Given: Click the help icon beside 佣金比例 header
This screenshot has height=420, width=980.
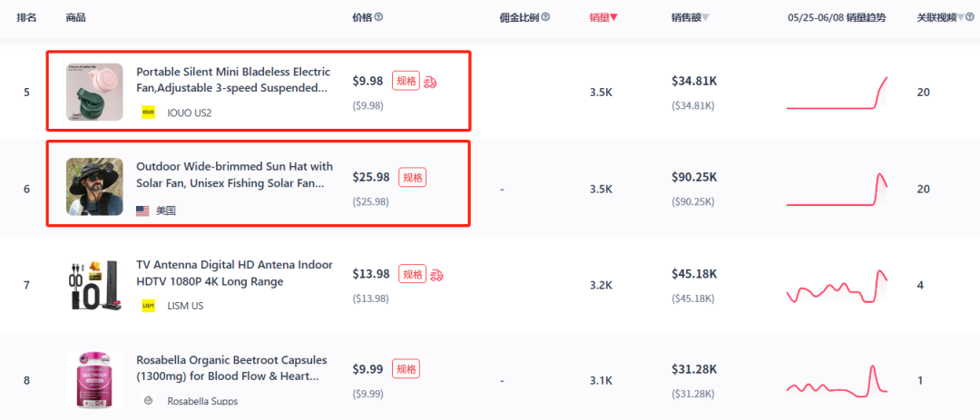Looking at the screenshot, I should [x=545, y=17].
